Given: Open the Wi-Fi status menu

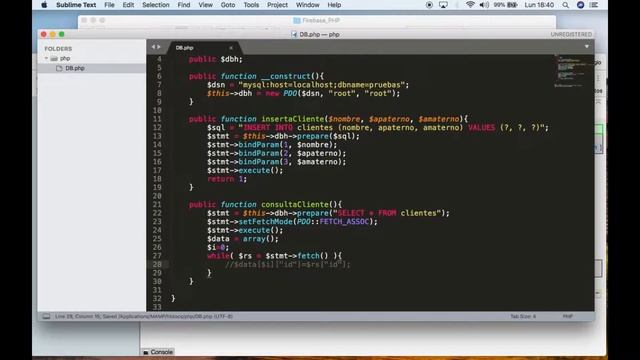Looking at the screenshot, I should [470, 5].
